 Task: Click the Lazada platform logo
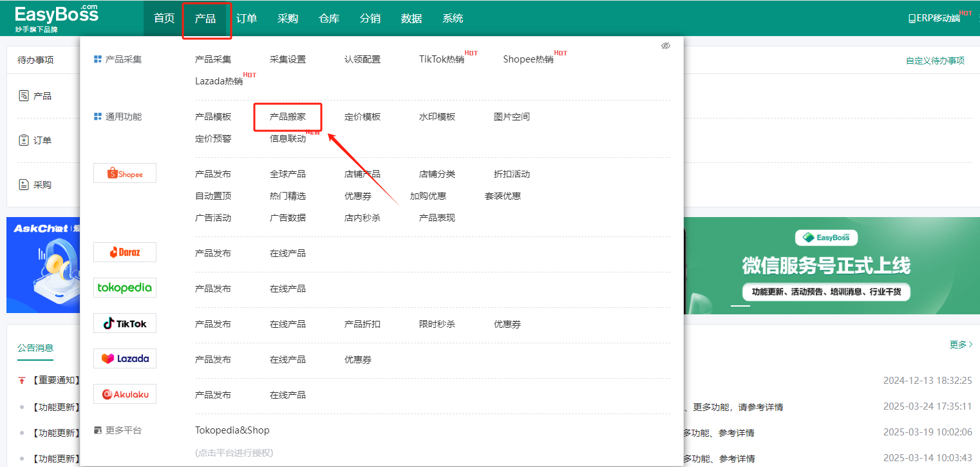125,359
